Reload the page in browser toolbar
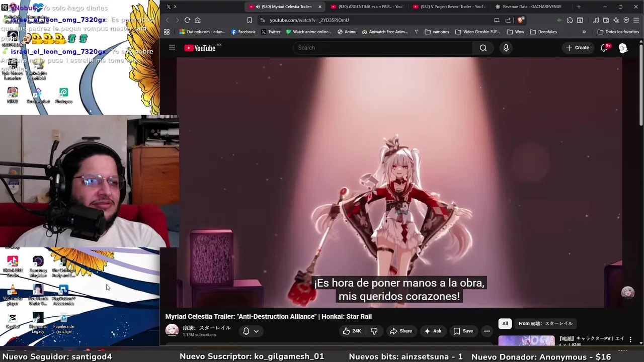 point(187,20)
